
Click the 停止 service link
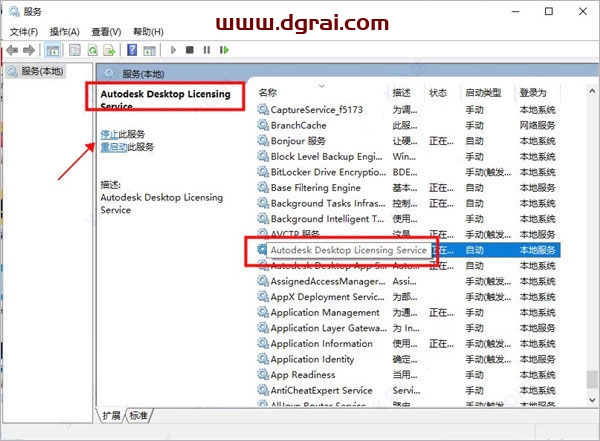(x=109, y=134)
